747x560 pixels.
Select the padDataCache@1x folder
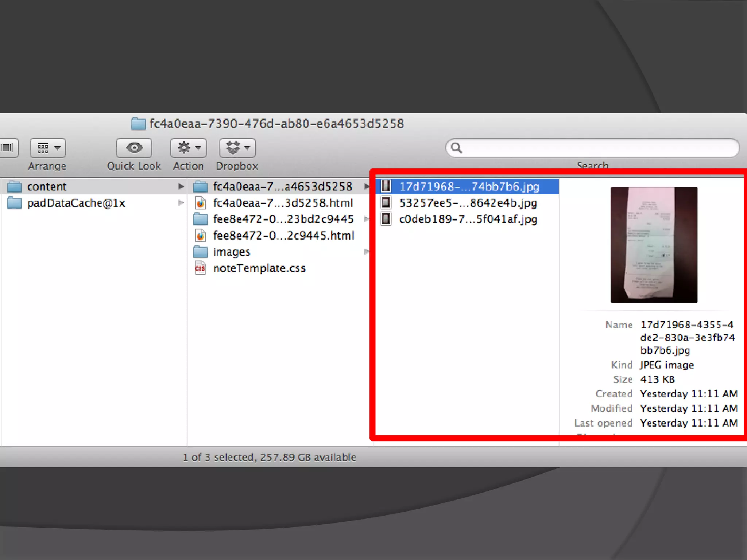coord(76,203)
